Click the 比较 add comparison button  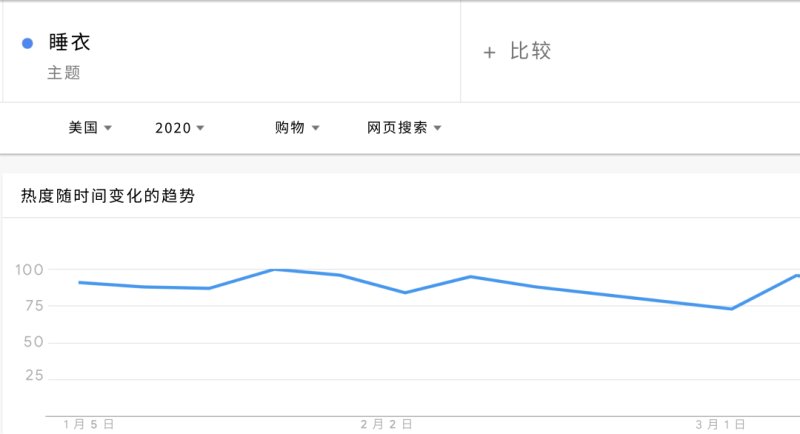pyautogui.click(x=529, y=51)
